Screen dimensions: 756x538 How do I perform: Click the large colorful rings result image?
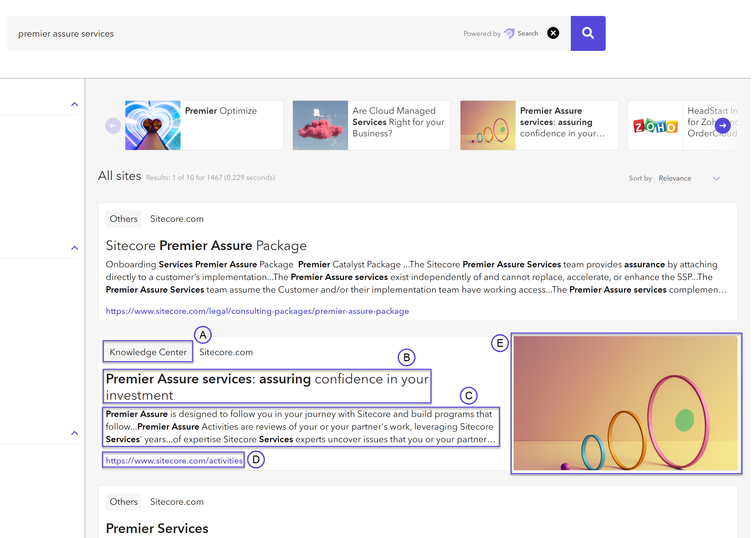(626, 403)
